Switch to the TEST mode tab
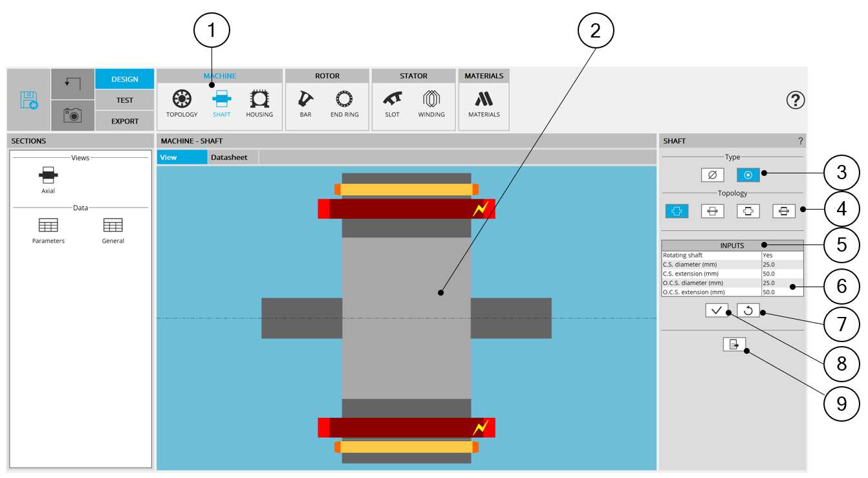The height and width of the screenshot is (478, 868). [124, 100]
